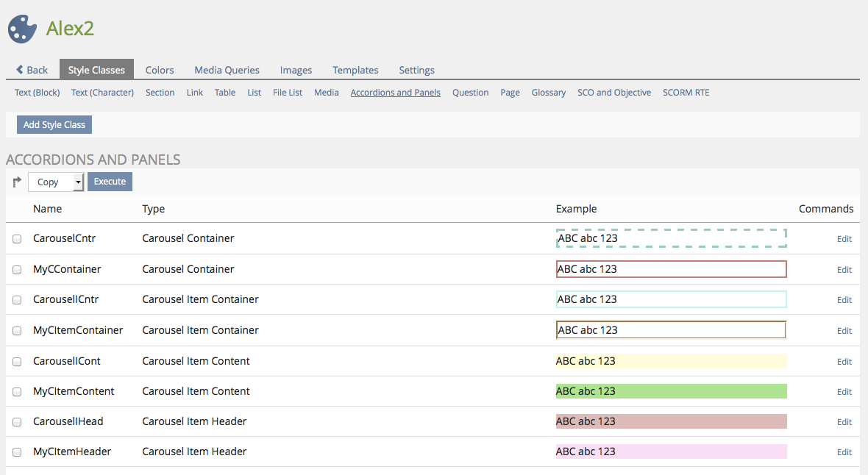Open the SCORM RTE category link
Screen dimensions: 868x475
click(x=686, y=93)
